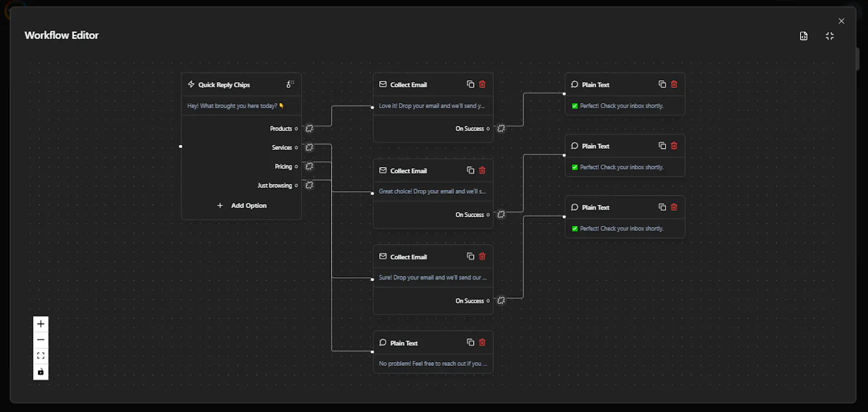Click the connector icon beside Products option
The image size is (868, 412).
click(x=309, y=129)
